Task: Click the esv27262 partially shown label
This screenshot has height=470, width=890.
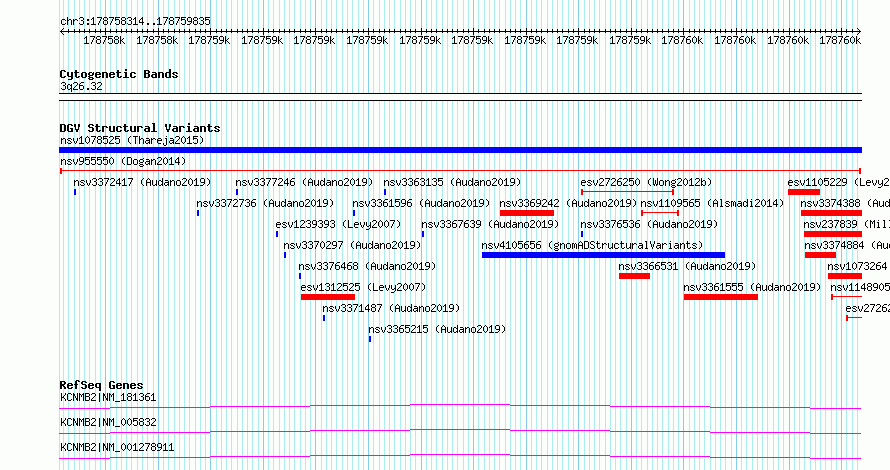Action: pyautogui.click(x=867, y=308)
